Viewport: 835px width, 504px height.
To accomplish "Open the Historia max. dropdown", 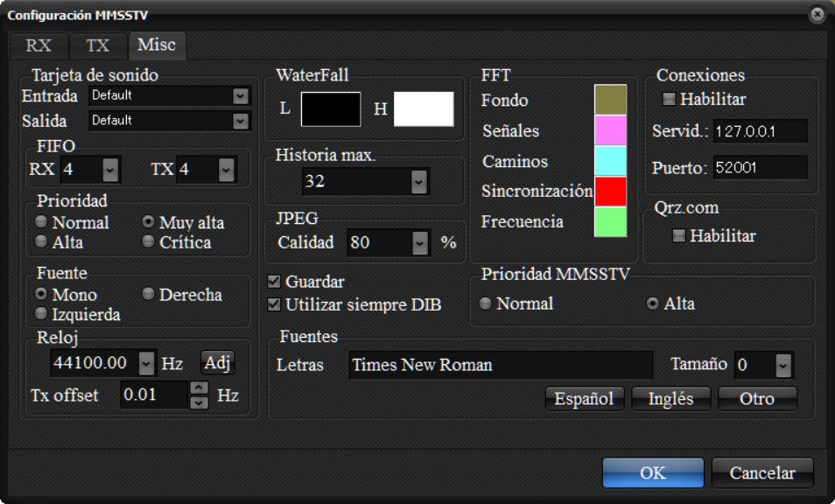I will pos(418,181).
